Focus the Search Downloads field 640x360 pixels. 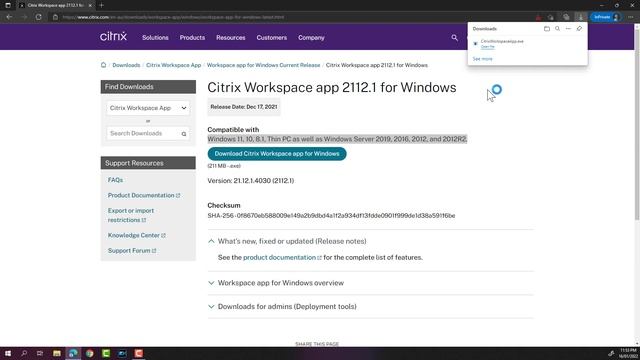[148, 133]
